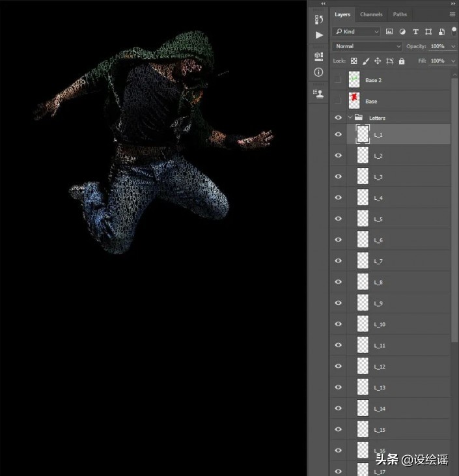This screenshot has height=476, width=459.
Task: Hide the Letters group
Action: point(338,118)
